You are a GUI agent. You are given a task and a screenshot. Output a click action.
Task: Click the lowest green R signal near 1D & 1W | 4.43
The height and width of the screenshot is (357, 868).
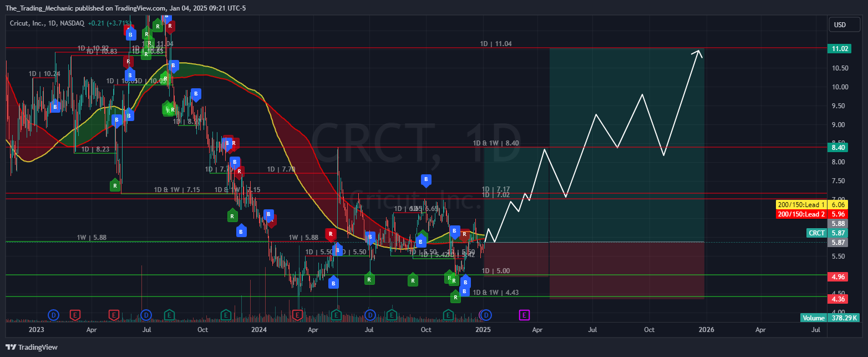coord(455,297)
